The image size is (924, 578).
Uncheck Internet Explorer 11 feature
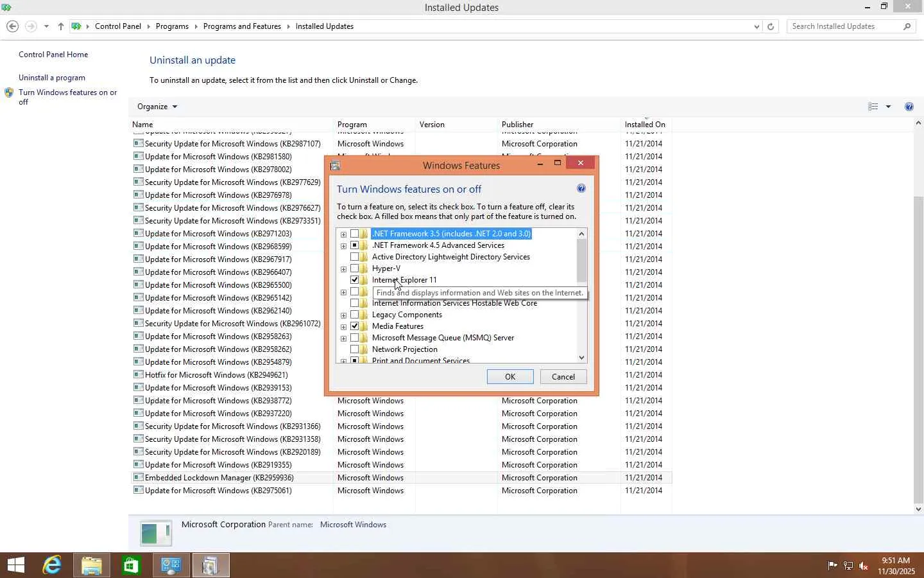(354, 280)
